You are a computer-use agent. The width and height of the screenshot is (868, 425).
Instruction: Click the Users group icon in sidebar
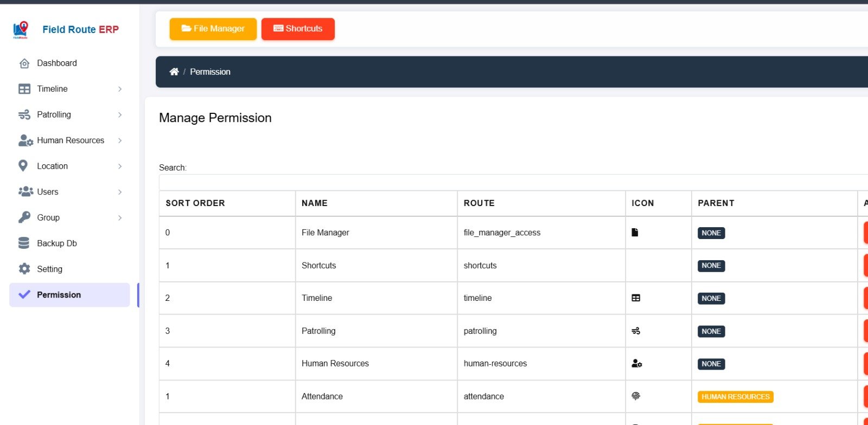tap(25, 191)
